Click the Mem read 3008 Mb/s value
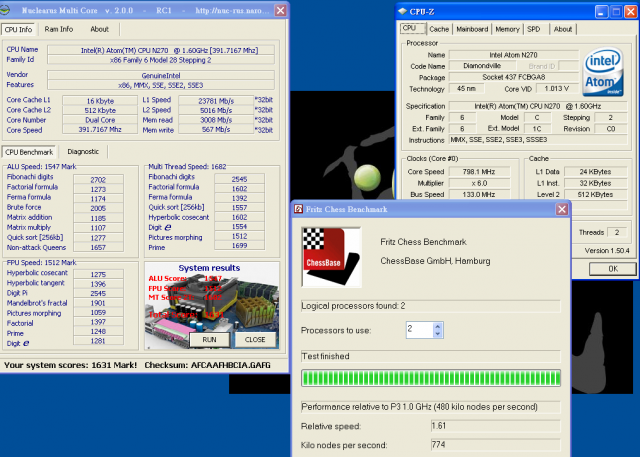The width and height of the screenshot is (640, 457). [x=216, y=120]
